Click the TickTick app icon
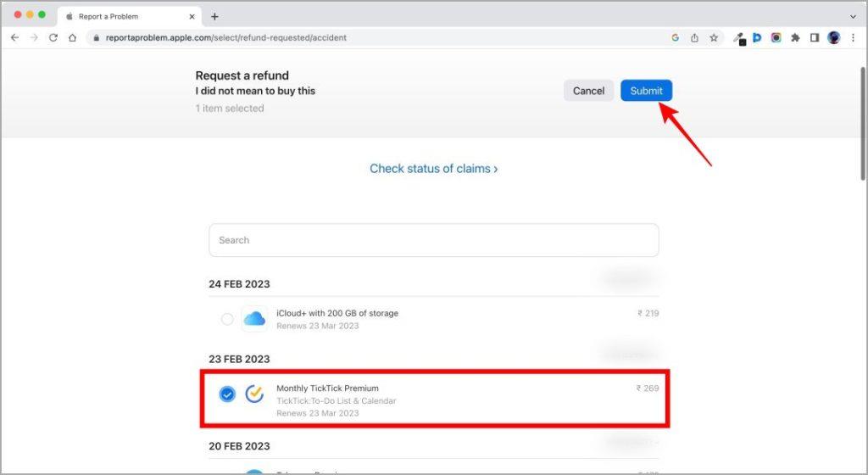868x475 pixels. (x=254, y=394)
